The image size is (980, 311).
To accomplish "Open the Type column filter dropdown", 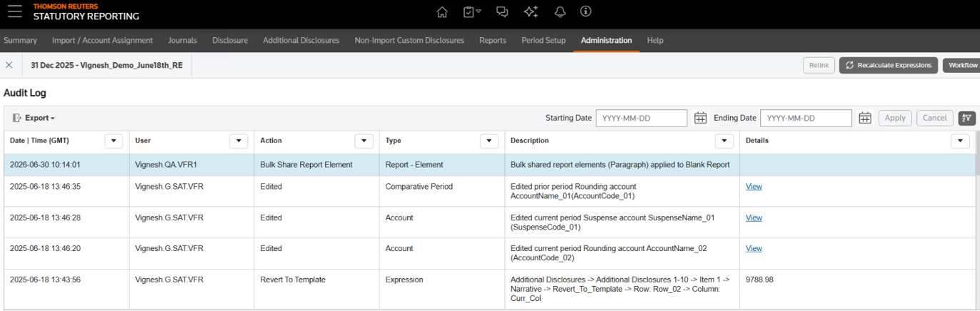I will [489, 141].
